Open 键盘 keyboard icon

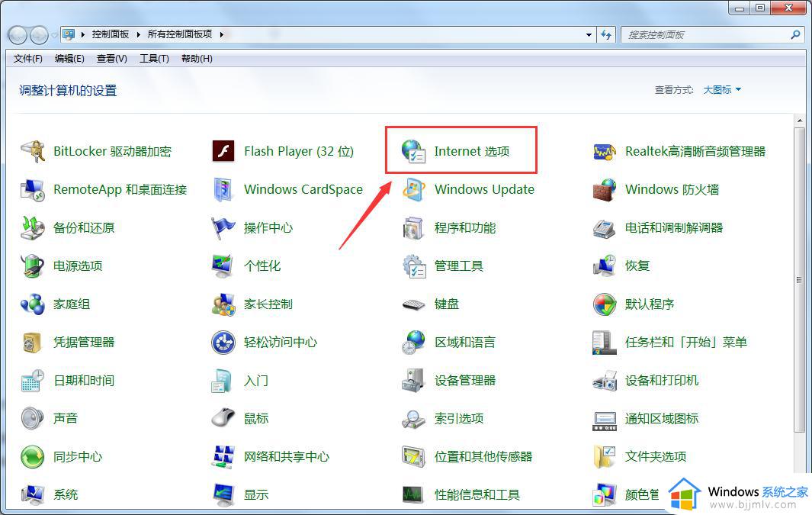(x=413, y=304)
